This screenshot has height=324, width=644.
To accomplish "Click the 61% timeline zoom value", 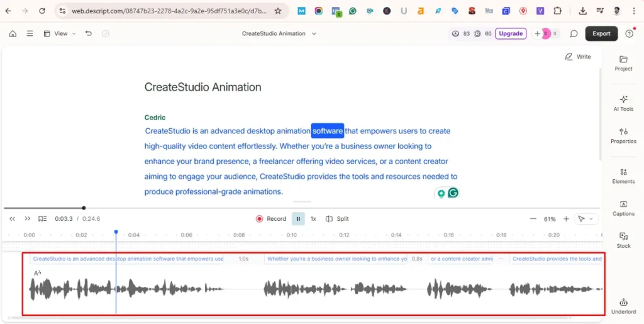I will click(x=550, y=220).
